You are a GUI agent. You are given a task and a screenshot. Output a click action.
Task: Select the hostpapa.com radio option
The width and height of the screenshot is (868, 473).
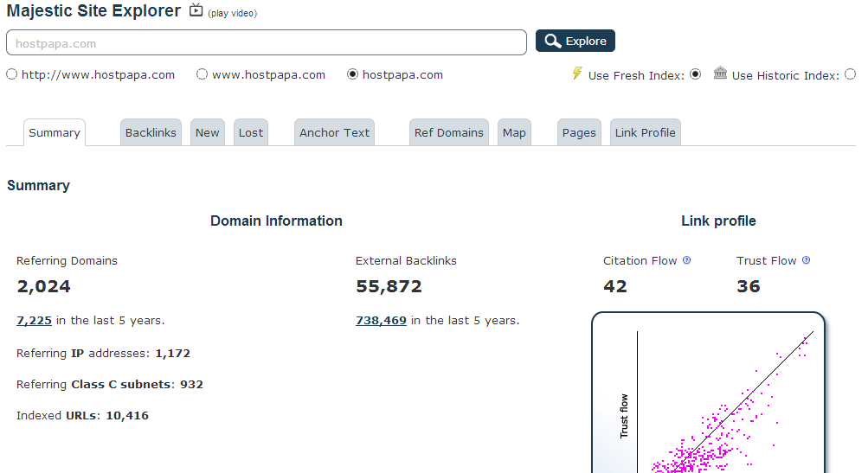click(x=352, y=74)
